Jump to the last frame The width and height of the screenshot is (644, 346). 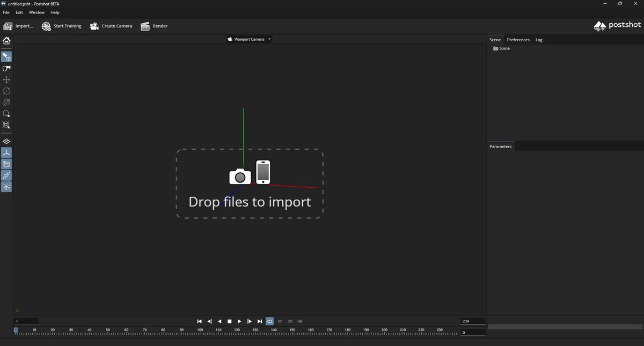[260, 321]
